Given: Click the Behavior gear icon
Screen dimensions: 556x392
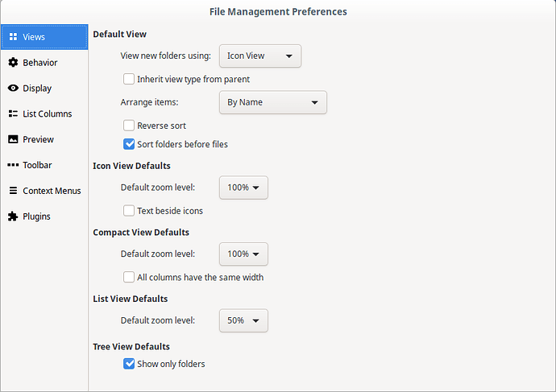Looking at the screenshot, I should 13,62.
